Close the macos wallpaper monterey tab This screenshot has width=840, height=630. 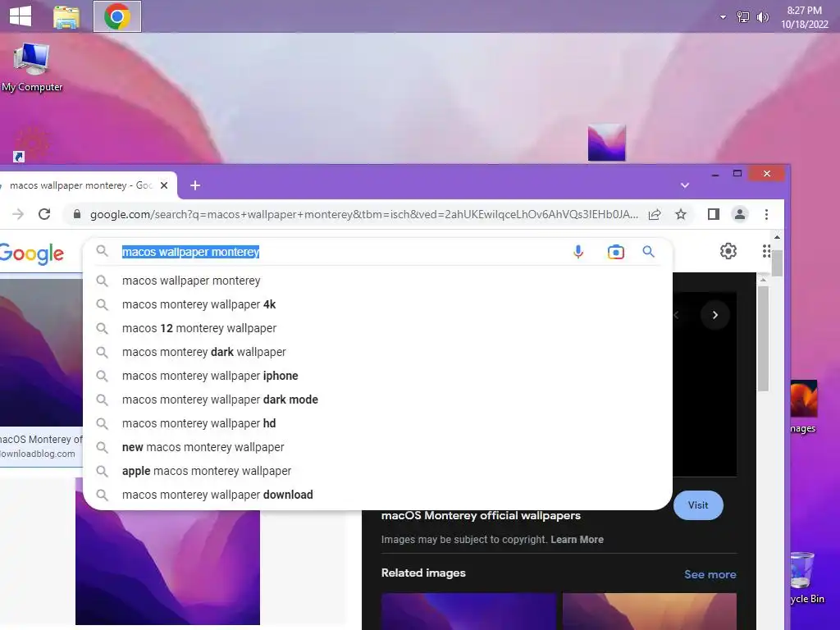coord(164,185)
